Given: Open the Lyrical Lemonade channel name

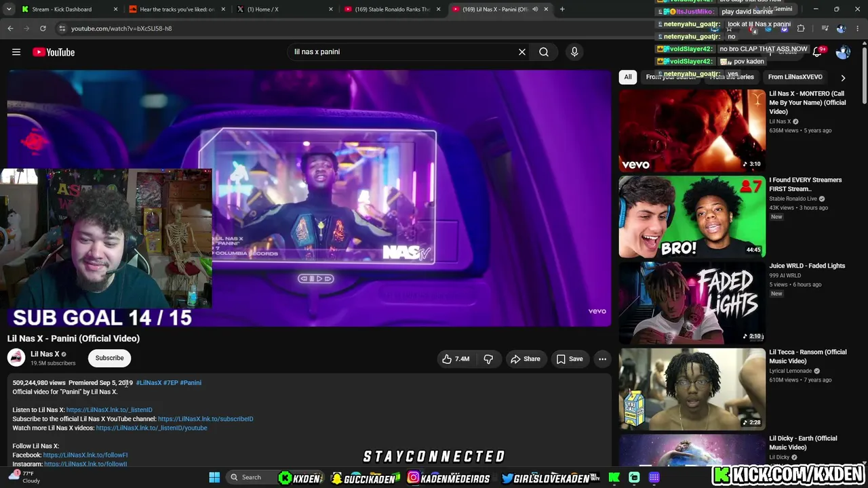Looking at the screenshot, I should coord(790,371).
